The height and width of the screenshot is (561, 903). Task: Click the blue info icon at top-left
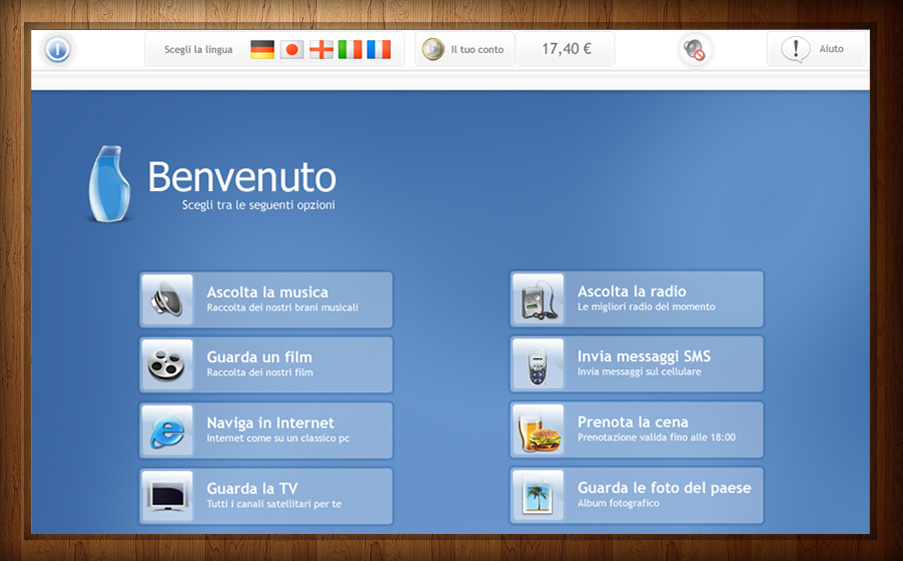tap(58, 50)
